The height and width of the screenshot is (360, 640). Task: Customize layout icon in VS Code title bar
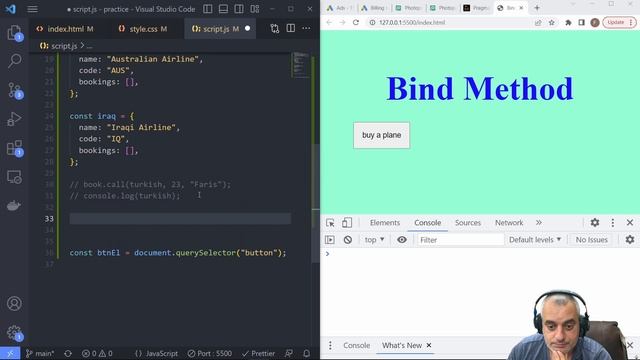[x=255, y=9]
